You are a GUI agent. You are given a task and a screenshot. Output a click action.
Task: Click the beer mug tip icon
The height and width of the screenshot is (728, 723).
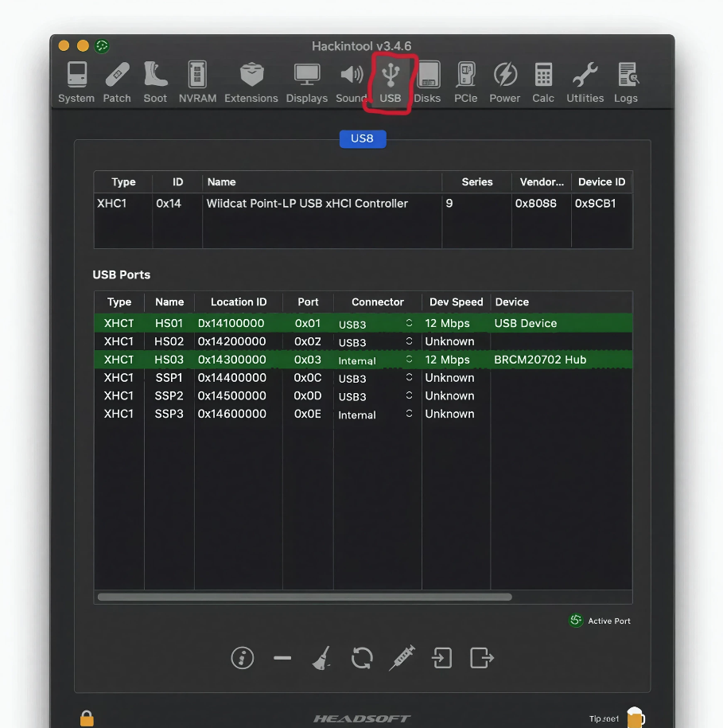(x=636, y=718)
